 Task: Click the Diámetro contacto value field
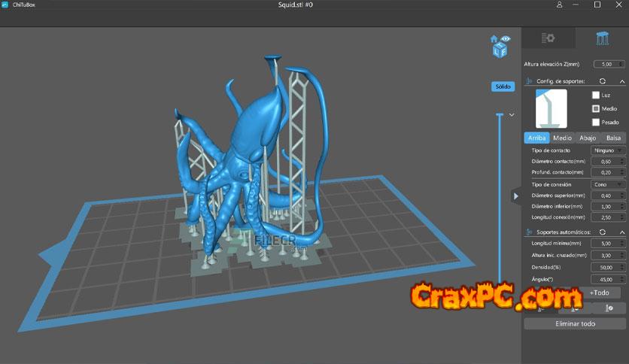coord(608,162)
